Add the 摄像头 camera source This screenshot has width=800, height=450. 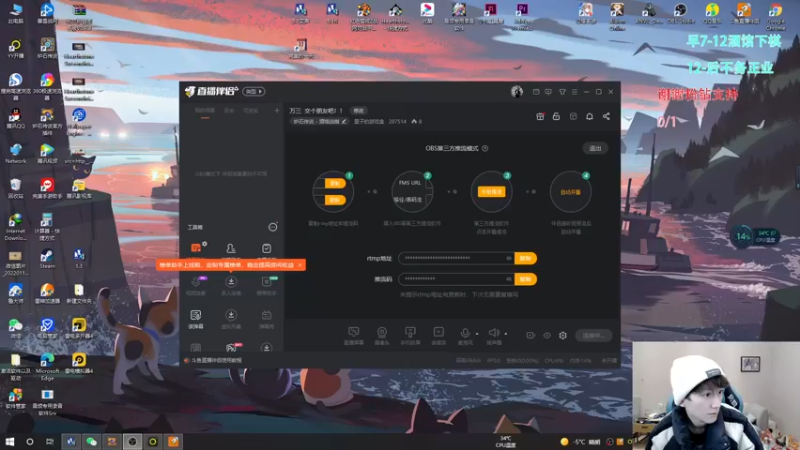(382, 336)
